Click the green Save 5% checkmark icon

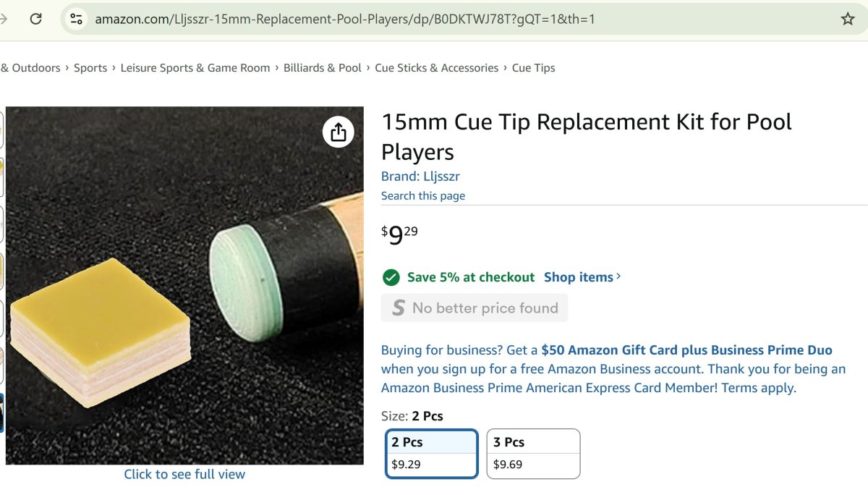(391, 277)
